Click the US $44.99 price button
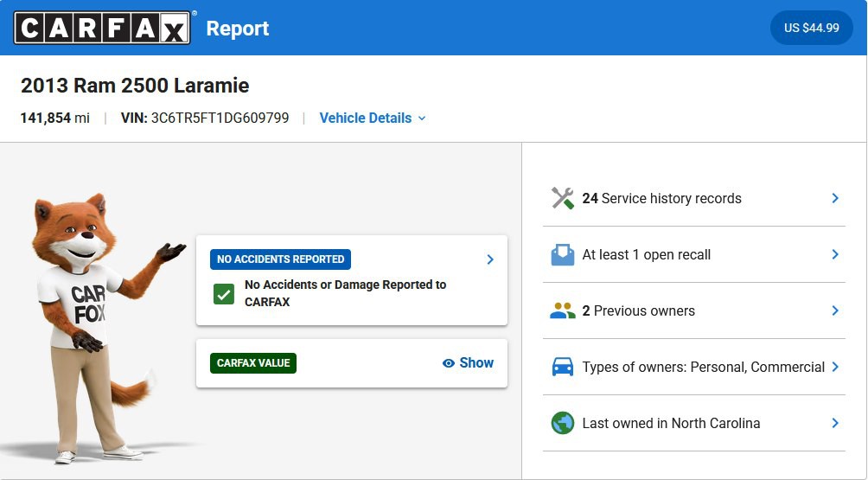Image resolution: width=868 pixels, height=480 pixels. tap(812, 28)
